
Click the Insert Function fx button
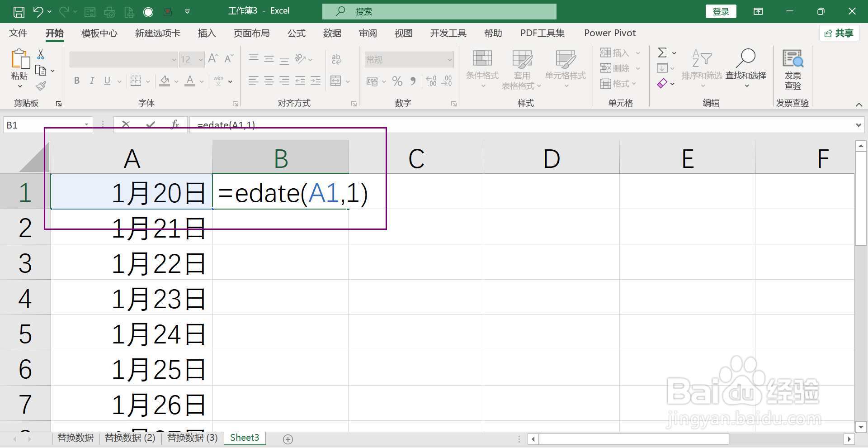point(175,124)
